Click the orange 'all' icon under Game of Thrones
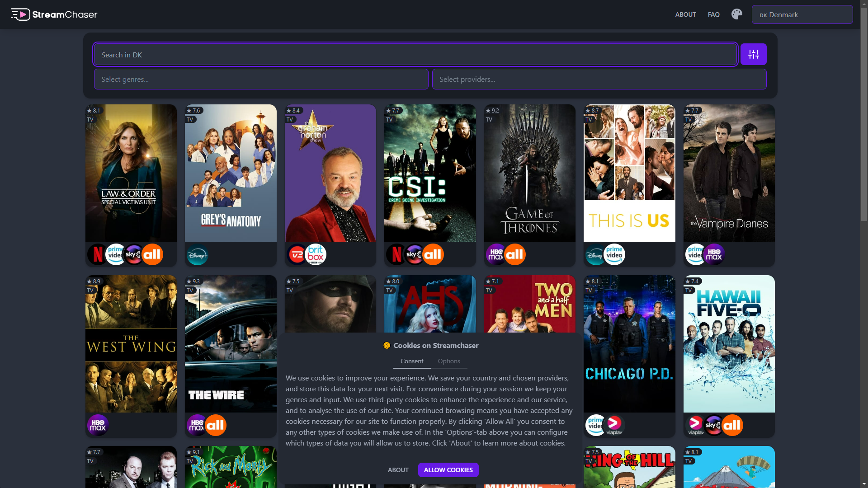This screenshot has height=488, width=868. pyautogui.click(x=516, y=254)
